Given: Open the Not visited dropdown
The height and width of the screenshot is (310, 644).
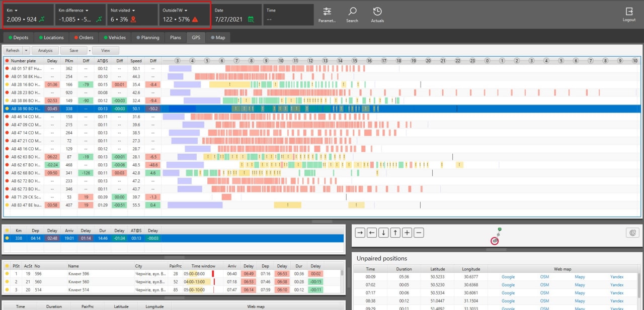Looking at the screenshot, I should tap(134, 10).
